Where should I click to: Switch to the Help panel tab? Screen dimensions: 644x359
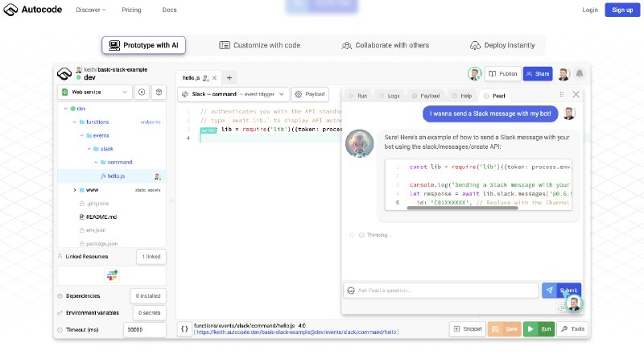461,96
